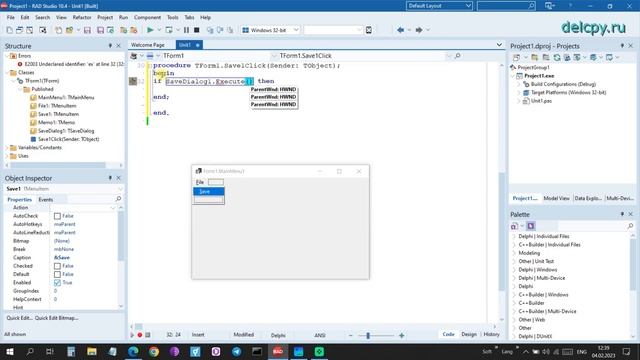The image size is (640, 360).
Task: Click File menu in Form1 window
Action: pos(200,182)
